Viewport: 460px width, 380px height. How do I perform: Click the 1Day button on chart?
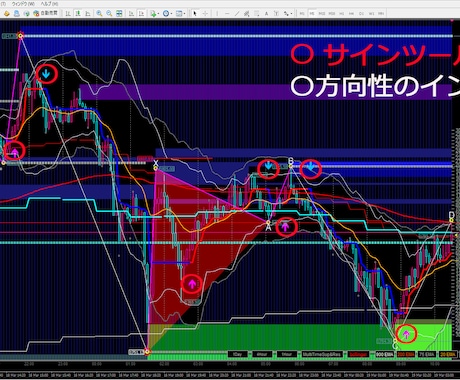238,354
